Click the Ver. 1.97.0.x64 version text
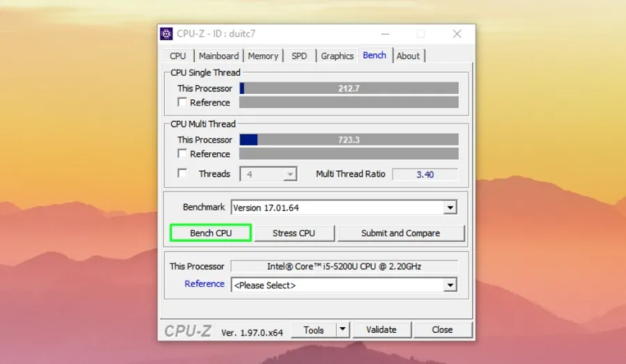The image size is (626, 364). coord(252,333)
